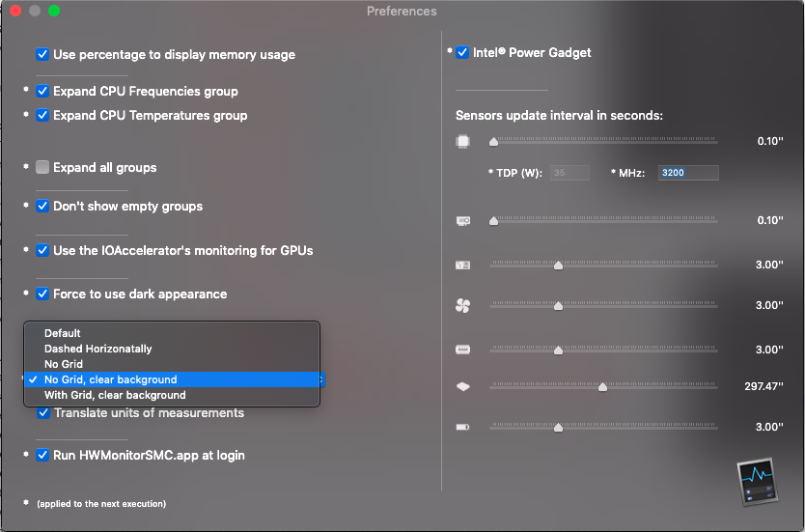The image size is (805, 532).
Task: Click 'Sensors update interval in seconds:' label
Action: pyautogui.click(x=559, y=115)
